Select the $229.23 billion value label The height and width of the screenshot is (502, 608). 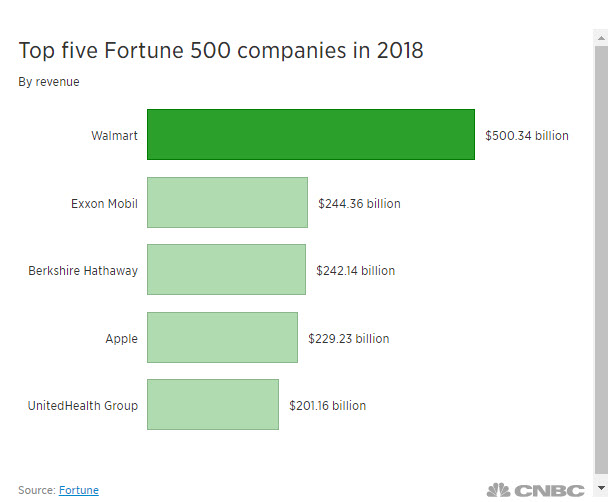pos(349,338)
